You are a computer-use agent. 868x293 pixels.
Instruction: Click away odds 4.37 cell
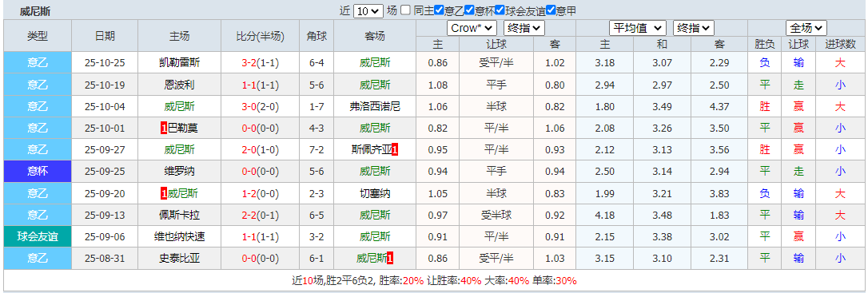[719, 107]
